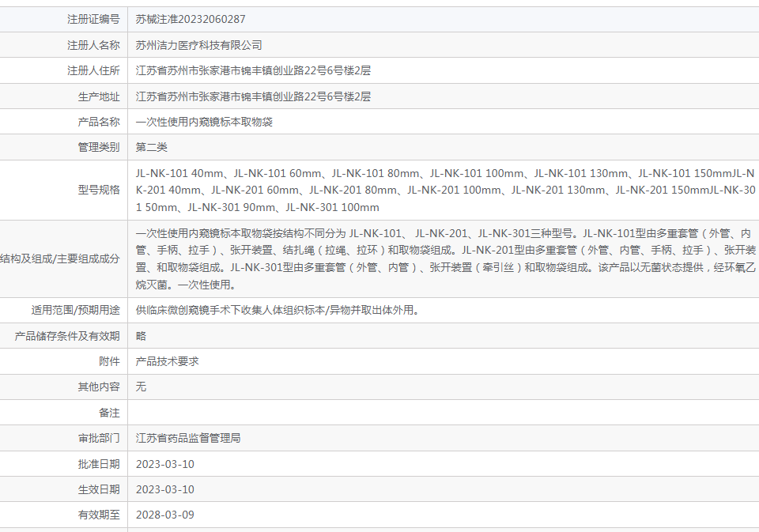Select the 略 value

(x=141, y=336)
